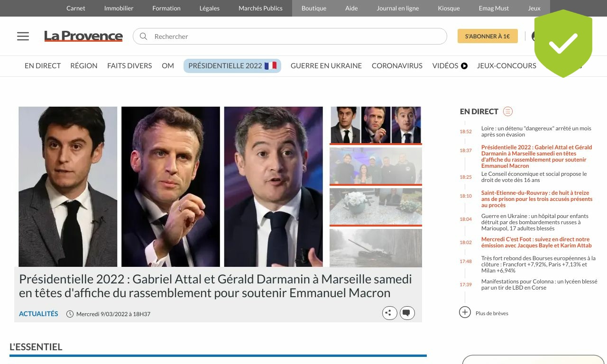
Task: Select the flowers on grave carousel thumbnail
Action: 376,207
